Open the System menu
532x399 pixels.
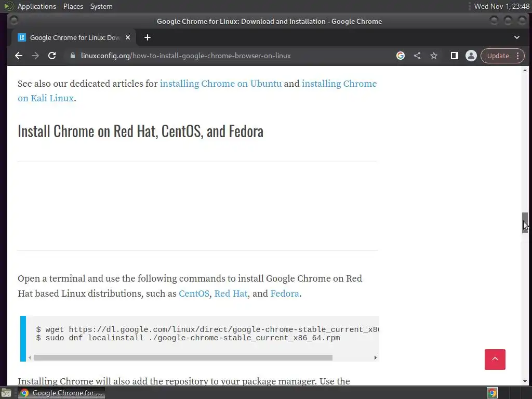coord(101,6)
